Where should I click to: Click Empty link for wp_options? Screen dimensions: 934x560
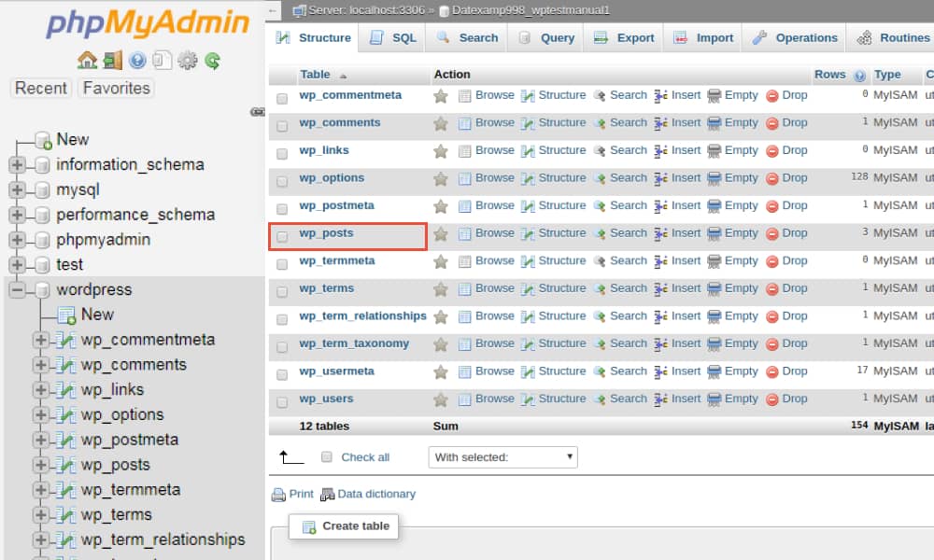741,178
